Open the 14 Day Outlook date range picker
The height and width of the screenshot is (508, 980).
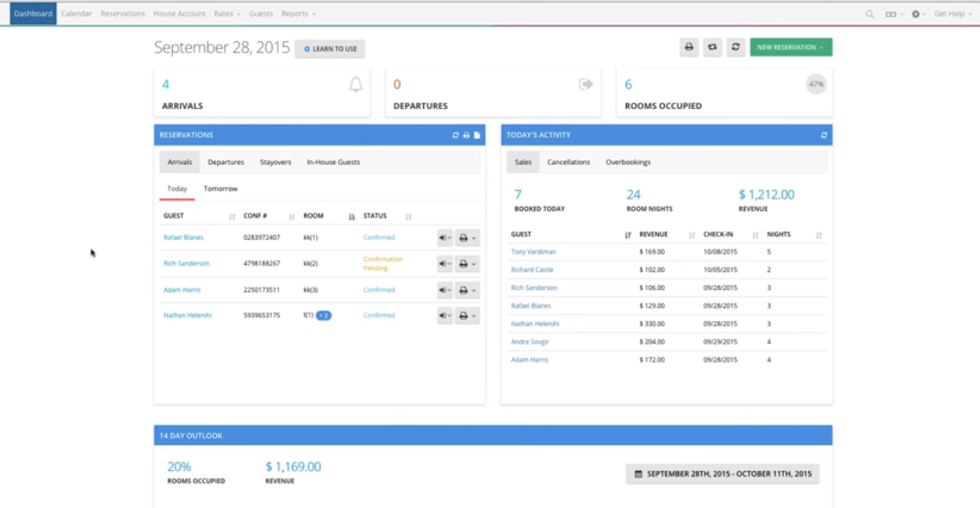[722, 474]
